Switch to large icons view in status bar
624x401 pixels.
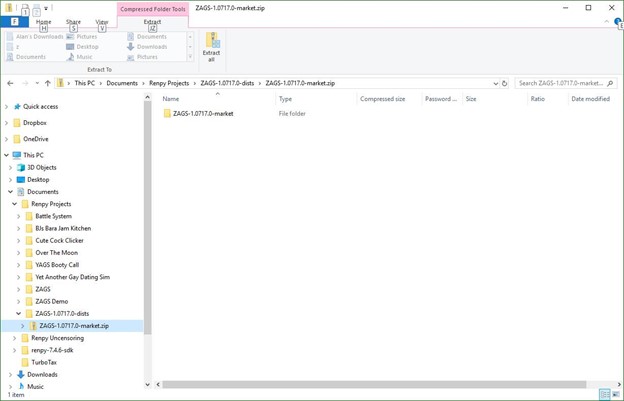click(x=616, y=394)
